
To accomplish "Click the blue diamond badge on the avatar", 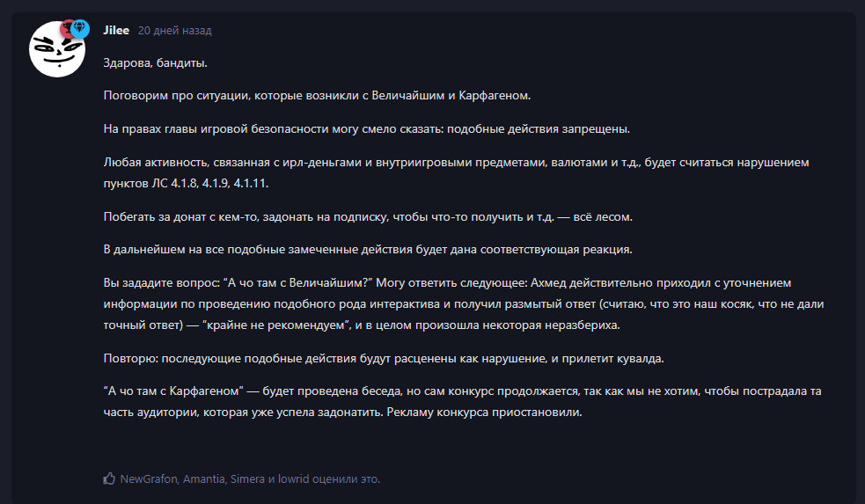I will pos(81,28).
